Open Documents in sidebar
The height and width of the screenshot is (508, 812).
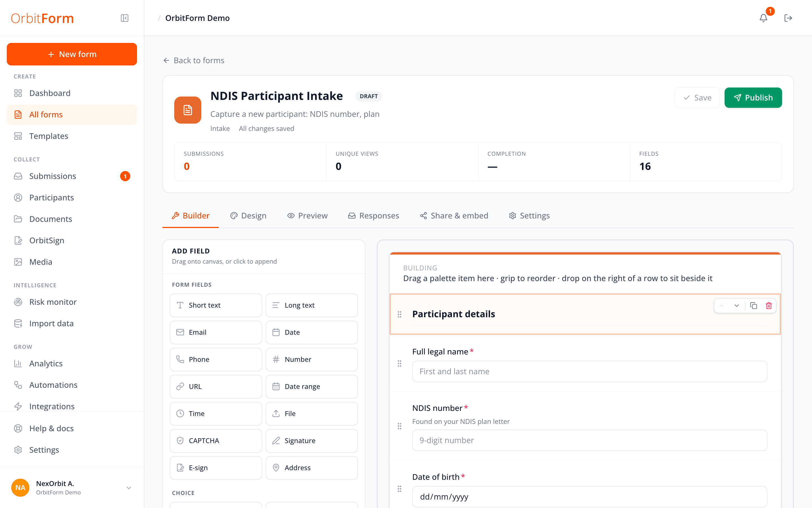[72, 219]
